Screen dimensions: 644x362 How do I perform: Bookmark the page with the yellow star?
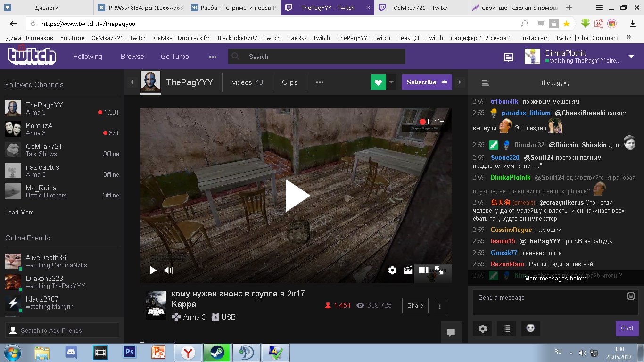[x=567, y=24]
